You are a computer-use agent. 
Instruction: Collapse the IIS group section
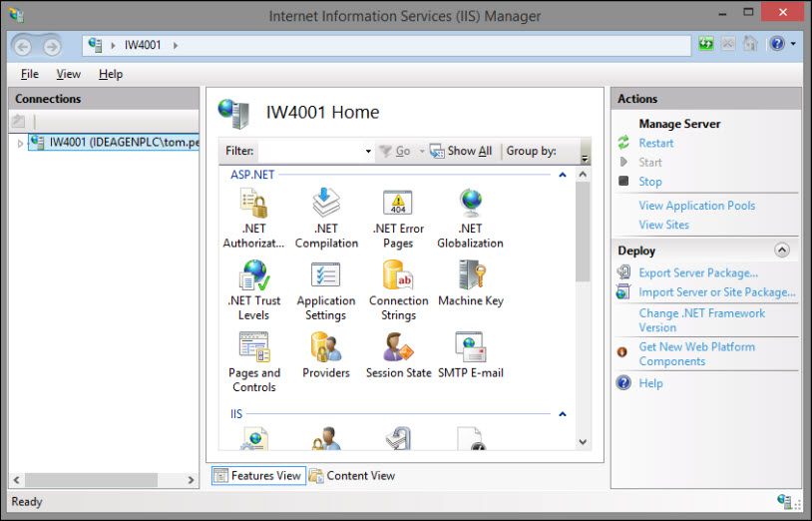(563, 414)
